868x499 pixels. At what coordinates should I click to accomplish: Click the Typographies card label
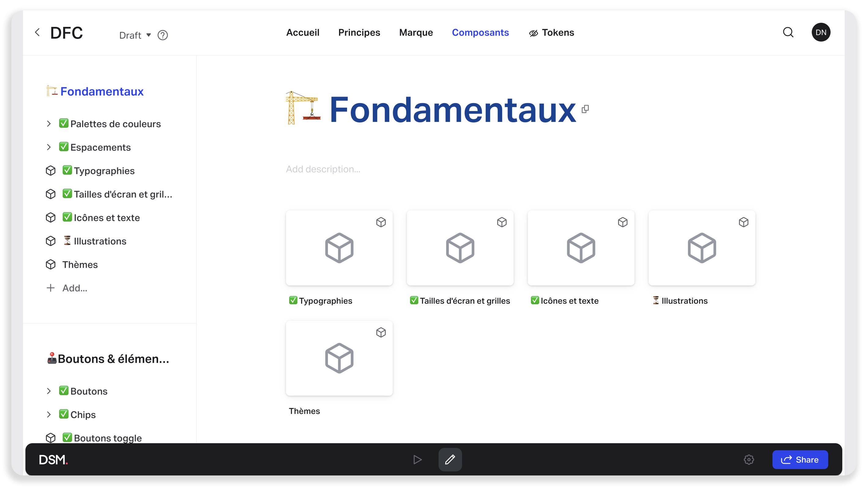321,301
